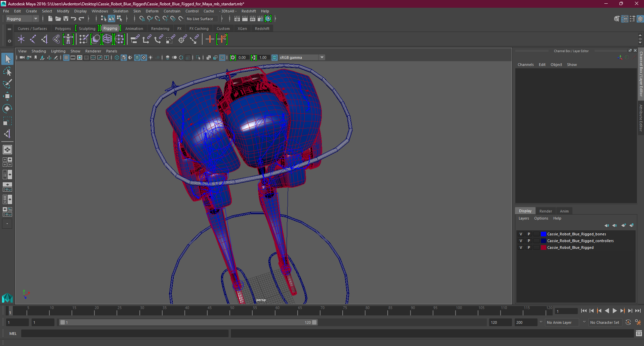Activate the Paint Selection tool
Viewport: 644px width, 346px height.
pos(7,83)
